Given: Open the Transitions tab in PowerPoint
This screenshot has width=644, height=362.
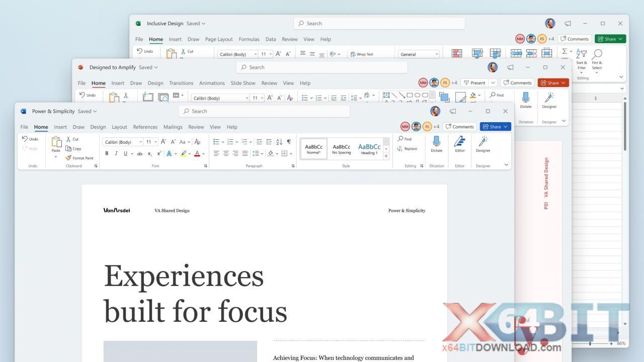Looking at the screenshot, I should coord(181,83).
